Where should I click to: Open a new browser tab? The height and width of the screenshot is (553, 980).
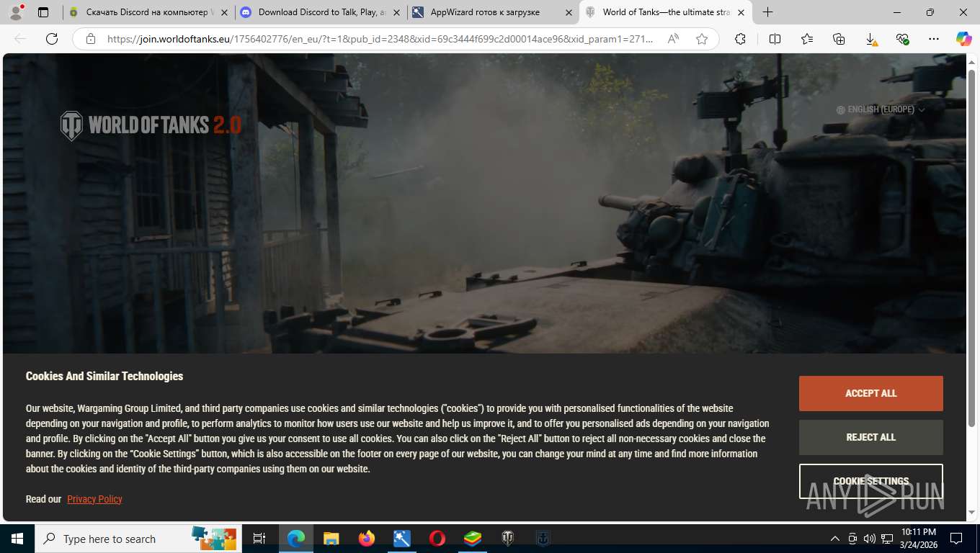768,12
